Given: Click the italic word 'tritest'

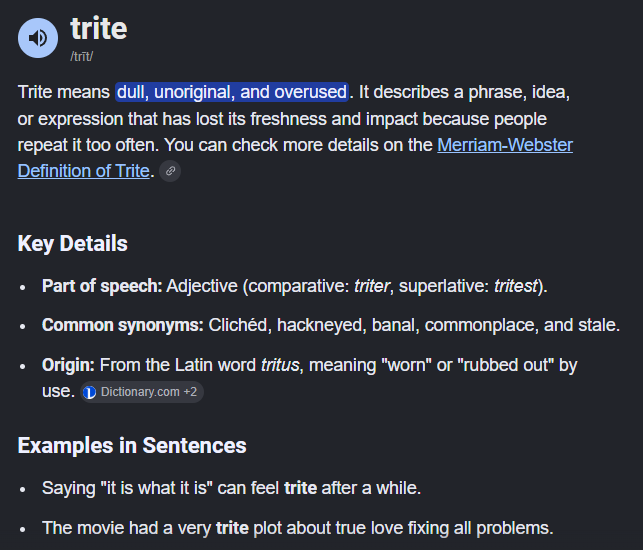Looking at the screenshot, I should pos(515,286).
